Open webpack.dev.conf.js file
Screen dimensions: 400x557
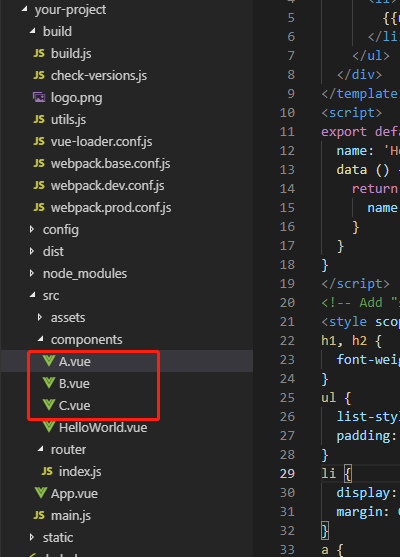coord(108,186)
